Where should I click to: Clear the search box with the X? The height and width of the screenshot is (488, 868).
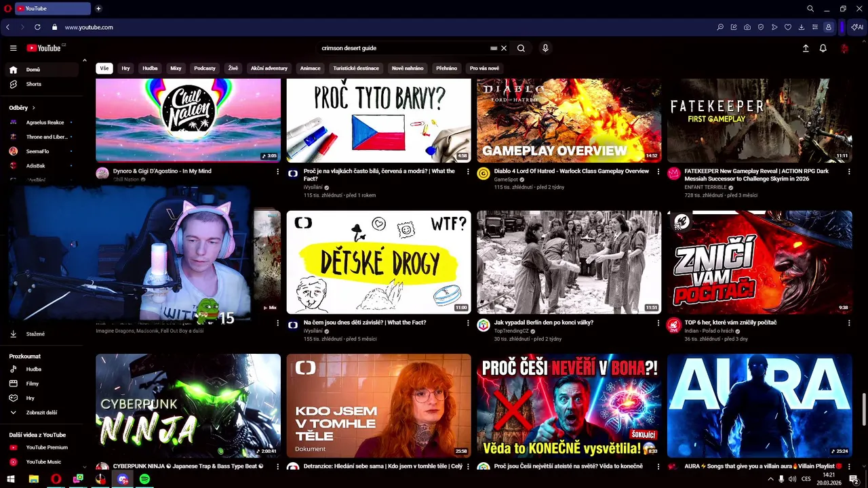coord(504,48)
